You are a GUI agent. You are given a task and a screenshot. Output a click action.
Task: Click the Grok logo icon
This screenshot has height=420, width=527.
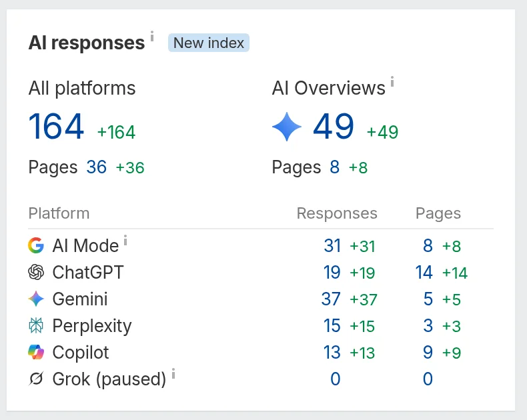[36, 379]
